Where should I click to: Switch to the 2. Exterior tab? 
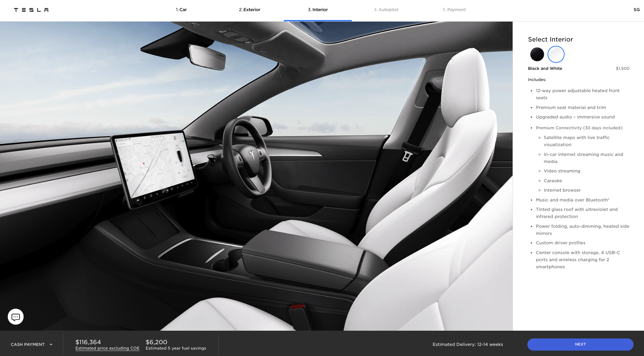(249, 10)
